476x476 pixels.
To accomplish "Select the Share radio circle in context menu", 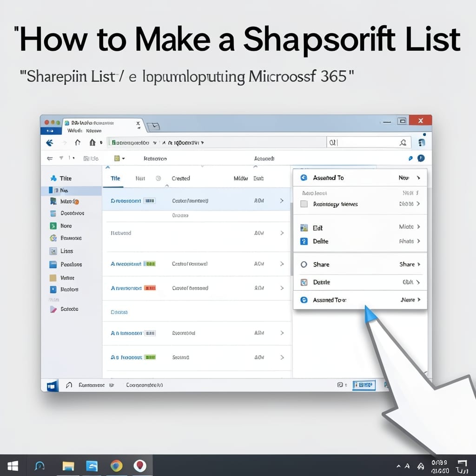I will [x=304, y=264].
